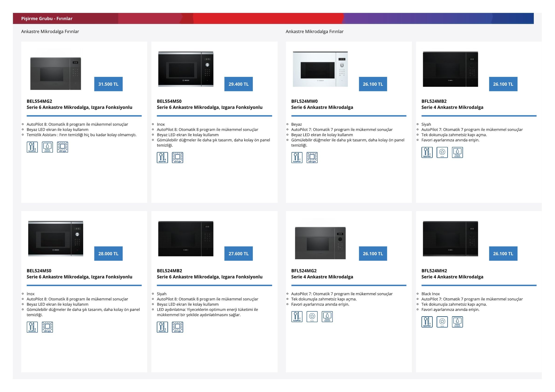
Task: Click the LED Light icon under BEL554MG2
Action: pos(63,147)
